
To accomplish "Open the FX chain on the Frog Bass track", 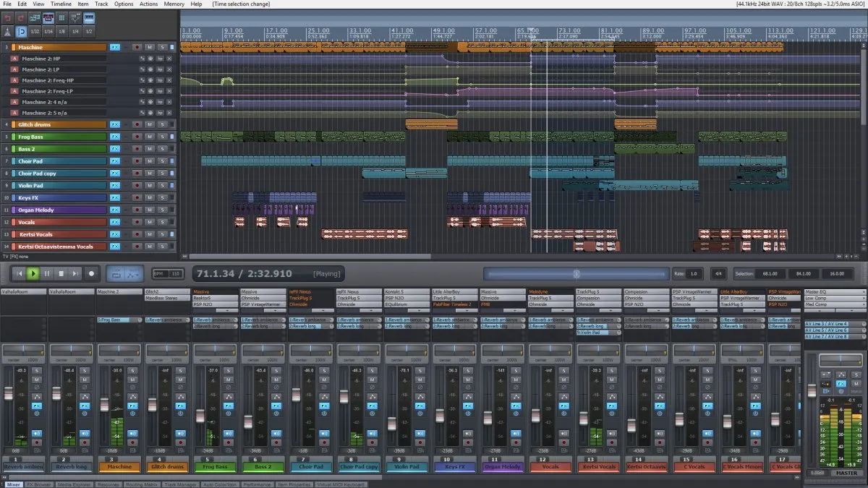I will (115, 137).
